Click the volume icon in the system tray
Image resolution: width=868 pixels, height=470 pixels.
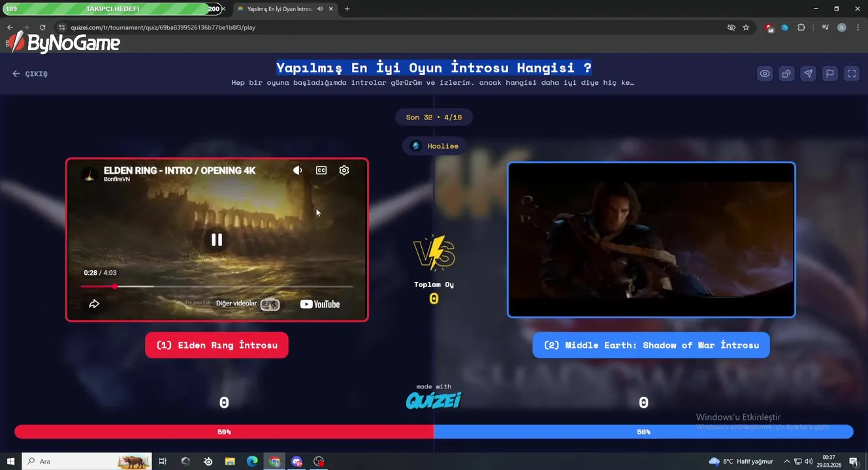(x=809, y=462)
